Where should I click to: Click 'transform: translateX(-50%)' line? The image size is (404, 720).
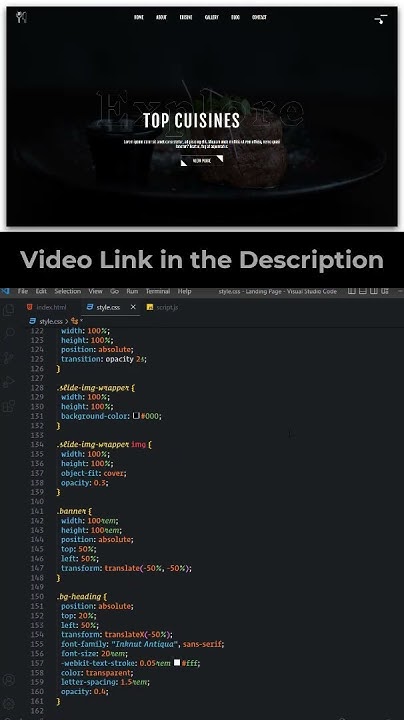[x=117, y=635]
